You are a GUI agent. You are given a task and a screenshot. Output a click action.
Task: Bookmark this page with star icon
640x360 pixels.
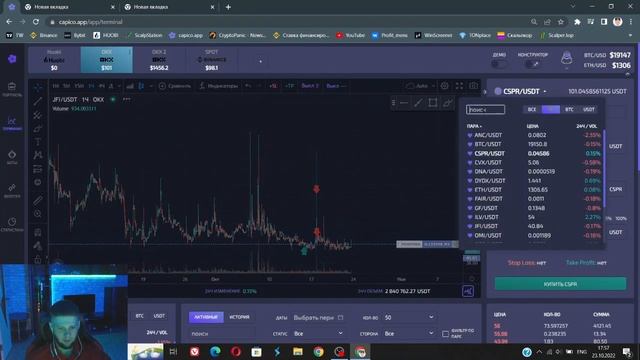click(561, 22)
